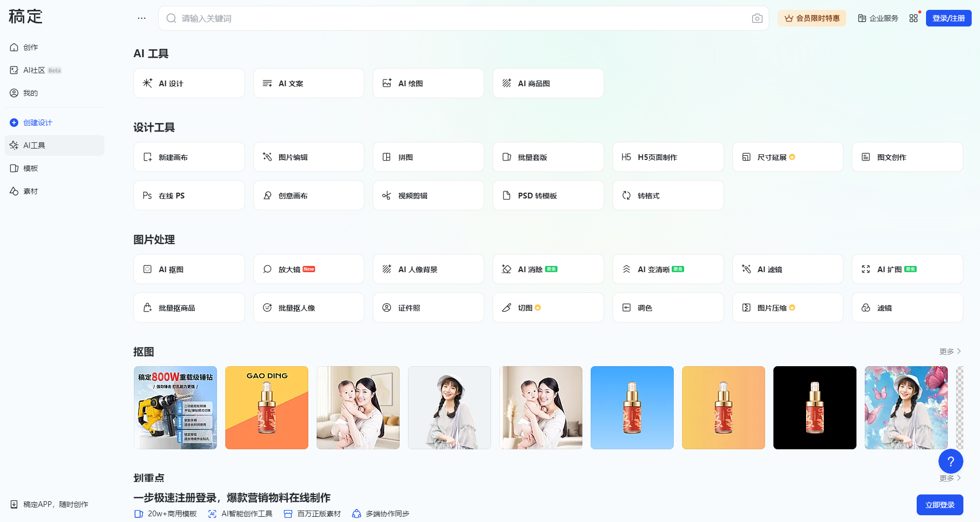Open AI 人像背景 tool

pyautogui.click(x=428, y=269)
